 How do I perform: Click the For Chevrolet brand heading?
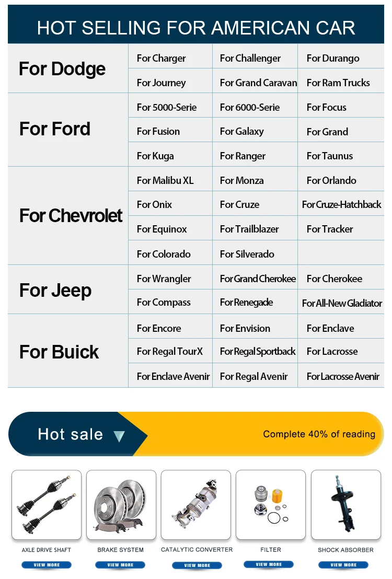click(71, 216)
